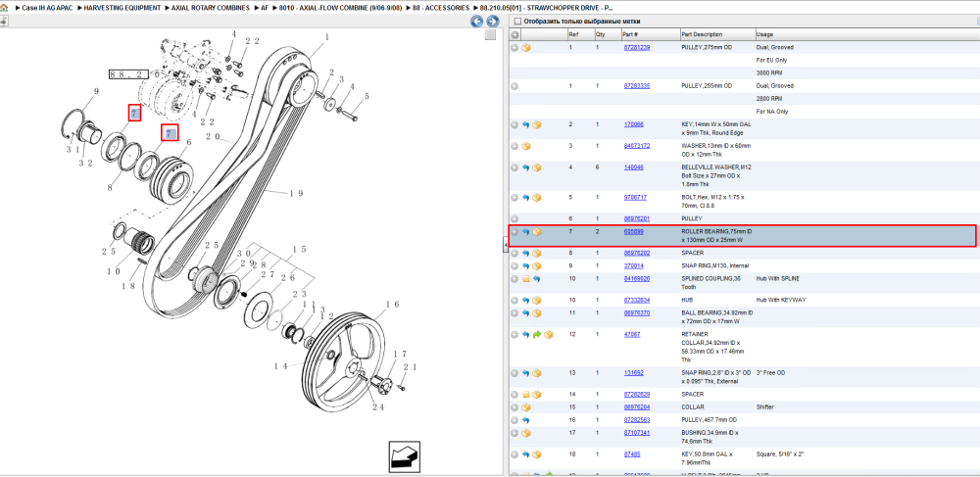
Task: Toggle selection circle for roller bearing row
Action: [515, 231]
